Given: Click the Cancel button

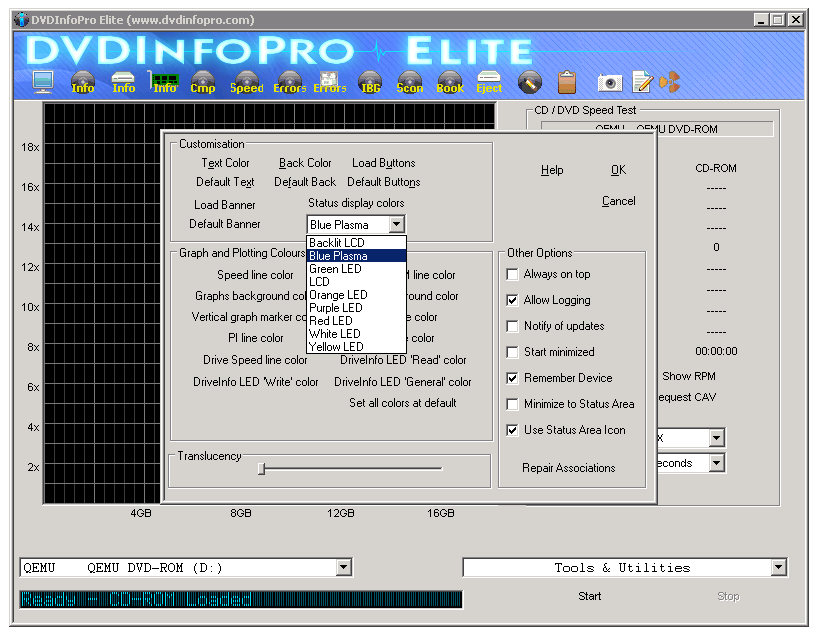Looking at the screenshot, I should 618,201.
